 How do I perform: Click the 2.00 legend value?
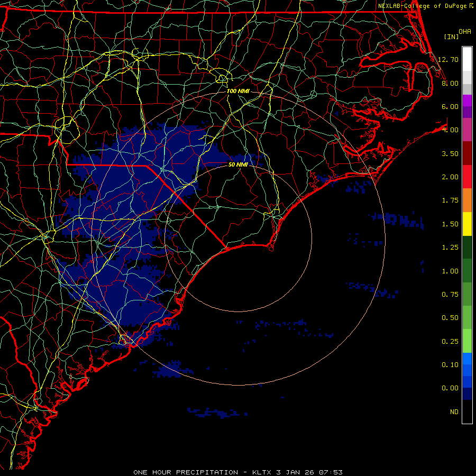pos(450,177)
